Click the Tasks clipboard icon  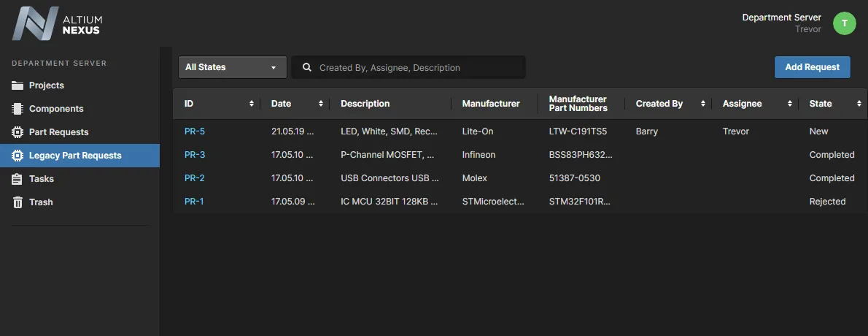click(x=18, y=179)
